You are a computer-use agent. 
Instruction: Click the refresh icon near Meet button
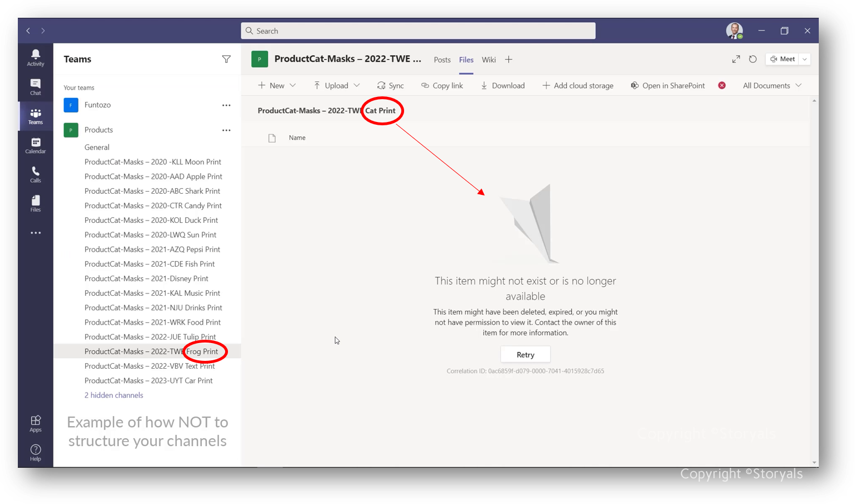752,59
